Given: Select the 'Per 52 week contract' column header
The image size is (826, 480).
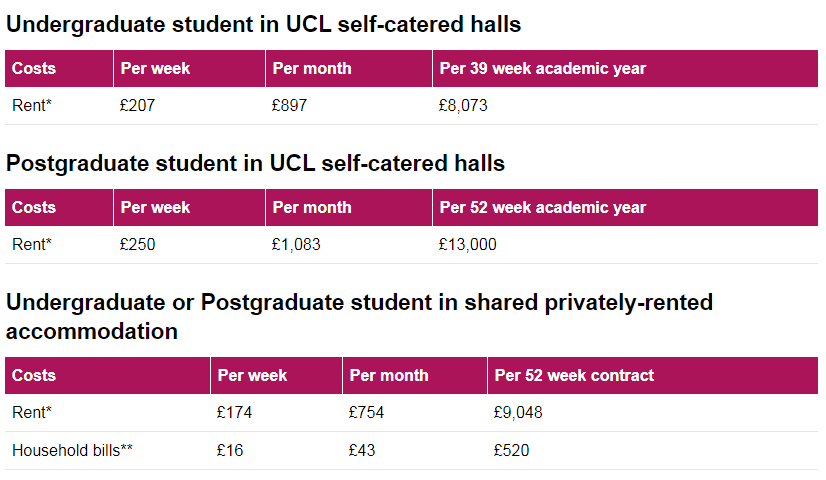Looking at the screenshot, I should click(574, 376).
